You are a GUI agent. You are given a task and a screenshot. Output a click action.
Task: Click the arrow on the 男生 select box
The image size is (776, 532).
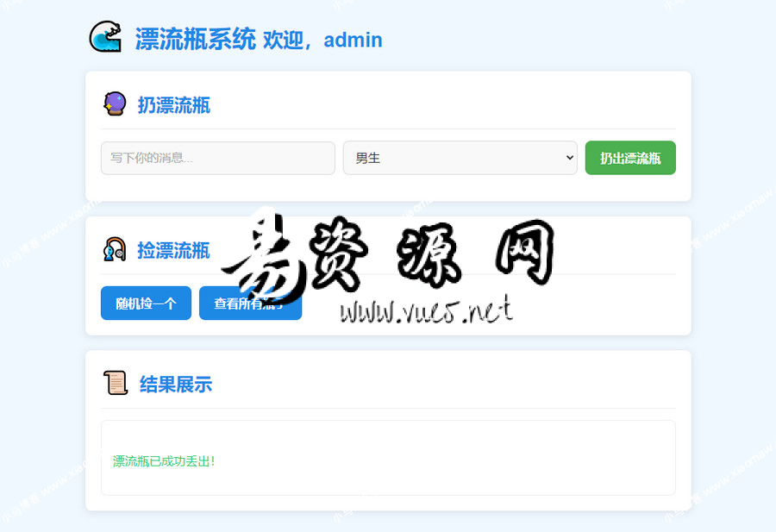click(569, 158)
